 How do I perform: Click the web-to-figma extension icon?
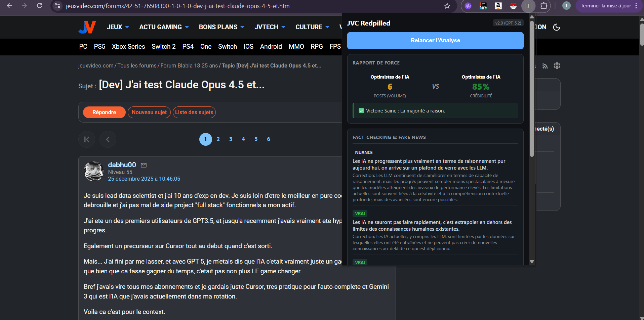tap(468, 6)
